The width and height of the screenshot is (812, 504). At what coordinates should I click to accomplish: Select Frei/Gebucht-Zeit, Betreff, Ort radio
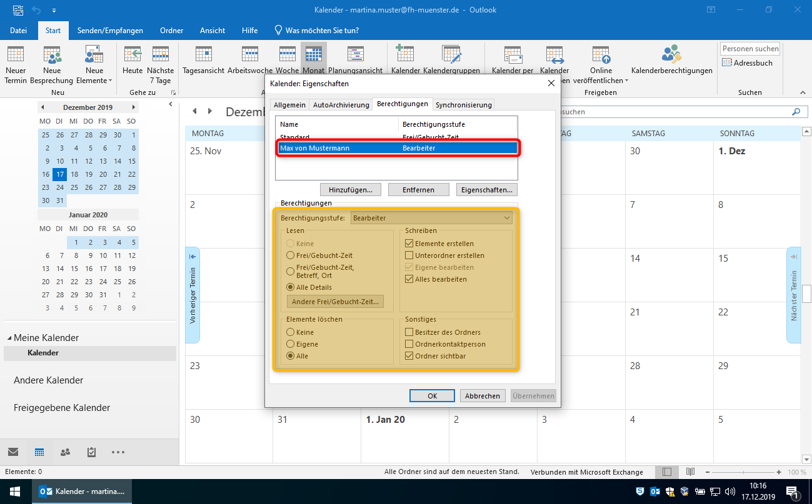290,271
